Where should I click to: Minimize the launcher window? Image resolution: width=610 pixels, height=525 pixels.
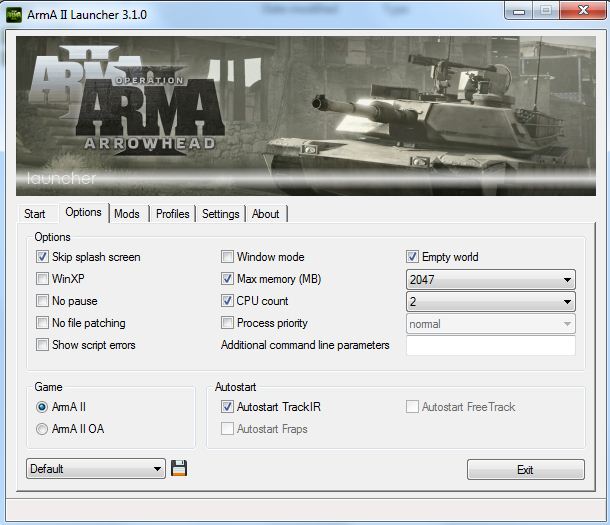pos(519,10)
